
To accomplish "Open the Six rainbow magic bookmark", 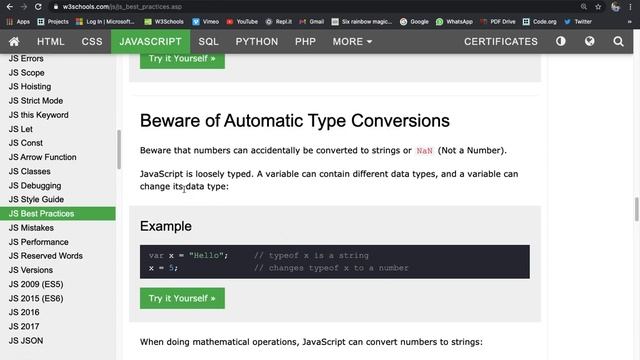I will tap(362, 22).
